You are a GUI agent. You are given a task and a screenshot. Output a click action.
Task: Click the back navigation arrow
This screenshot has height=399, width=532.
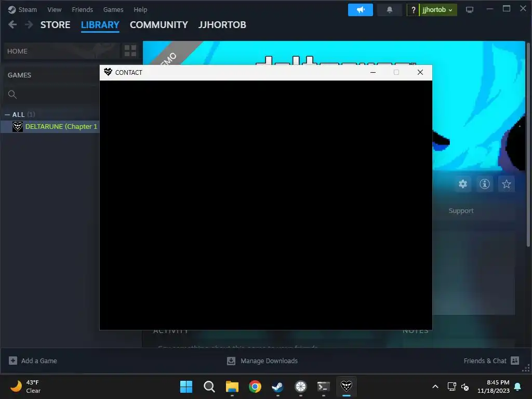[x=12, y=24]
